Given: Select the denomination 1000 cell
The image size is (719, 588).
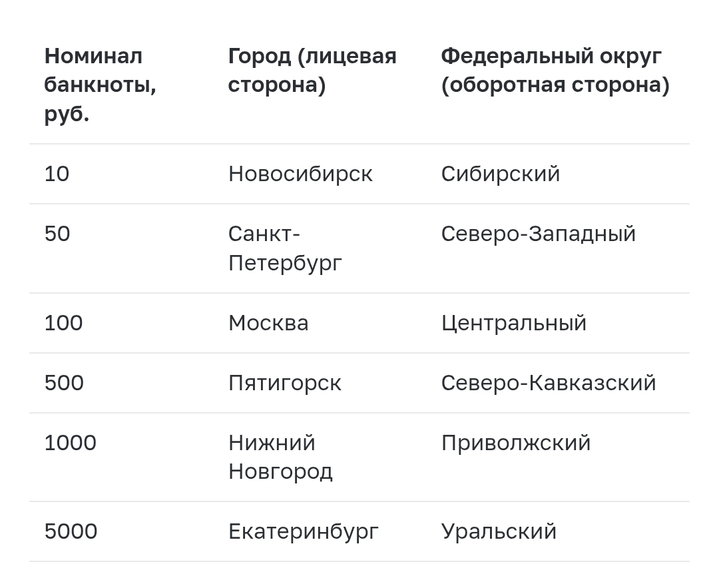Looking at the screenshot, I should pyautogui.click(x=71, y=443).
